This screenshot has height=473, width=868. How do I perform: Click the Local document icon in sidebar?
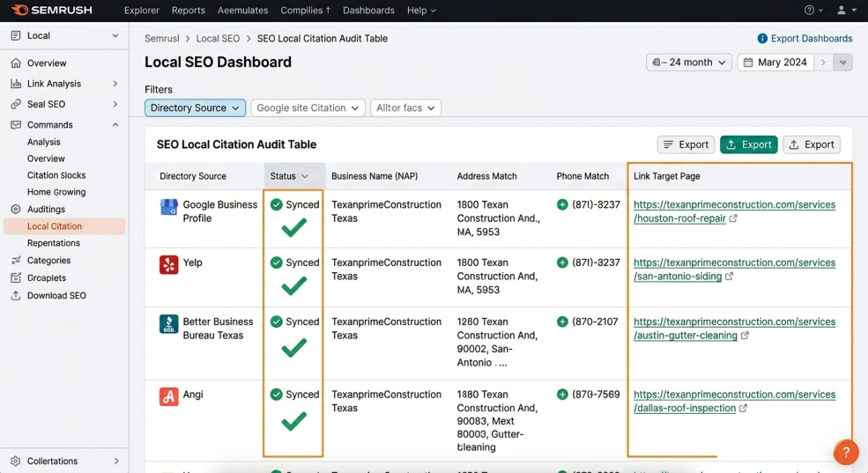(16, 35)
